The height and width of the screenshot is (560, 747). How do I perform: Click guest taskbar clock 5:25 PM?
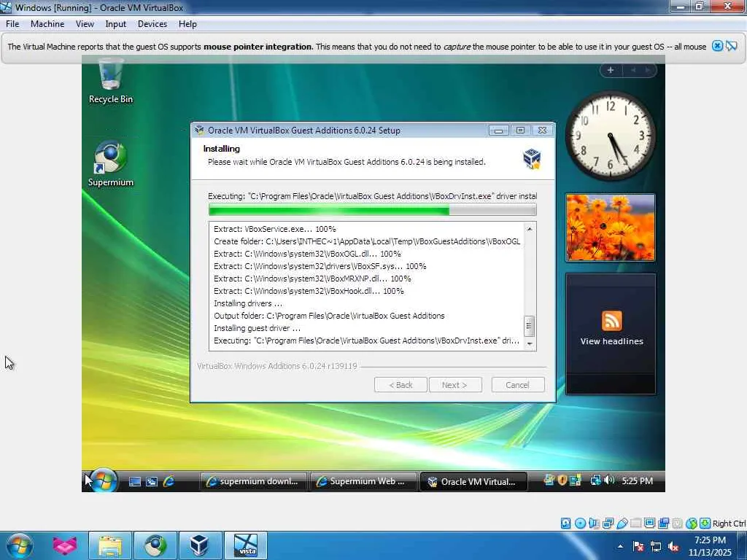pos(637,481)
